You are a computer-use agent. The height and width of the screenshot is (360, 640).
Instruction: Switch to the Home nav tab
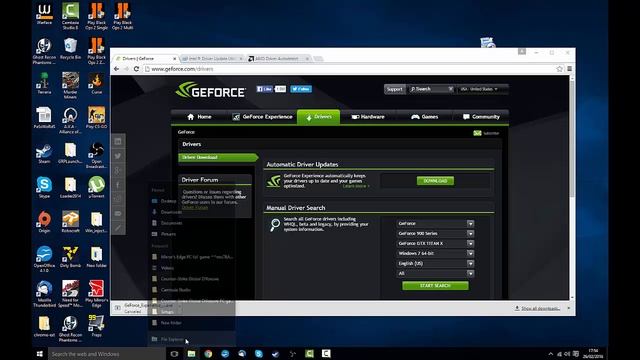click(x=199, y=117)
